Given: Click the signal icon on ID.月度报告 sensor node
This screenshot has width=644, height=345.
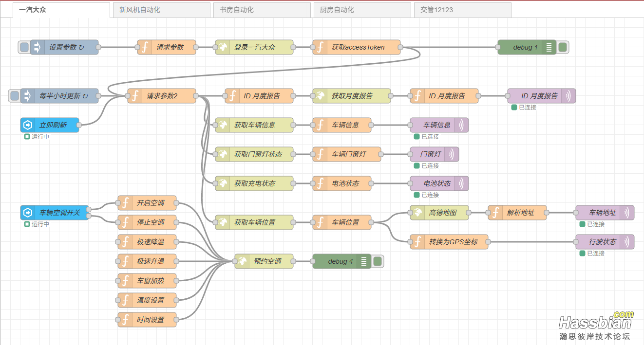Looking at the screenshot, I should point(568,96).
